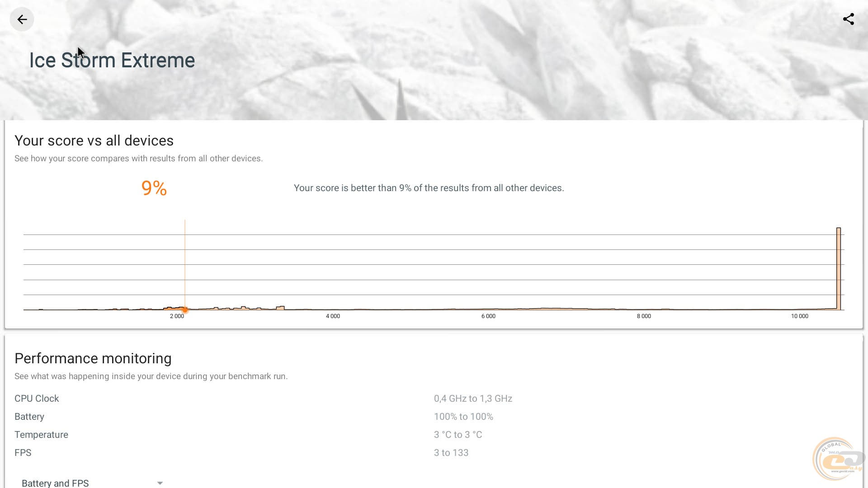Image resolution: width=868 pixels, height=488 pixels.
Task: Click the watermark logo in the corner
Action: coord(838,460)
